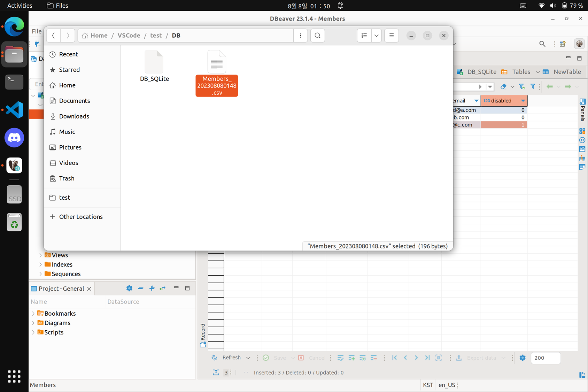This screenshot has height=392, width=588.
Task: Open DBeaver File menu
Action: 37,31
